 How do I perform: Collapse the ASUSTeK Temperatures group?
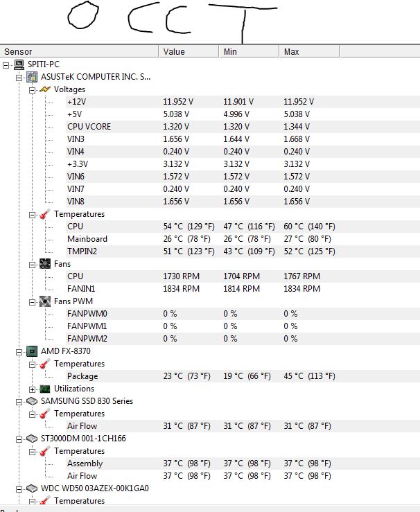pos(33,215)
